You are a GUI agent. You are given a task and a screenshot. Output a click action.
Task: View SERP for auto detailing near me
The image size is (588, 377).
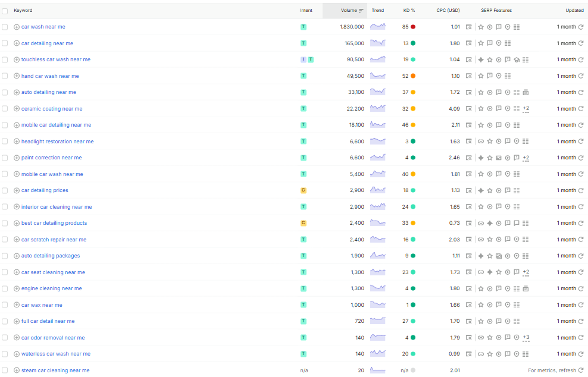click(x=469, y=92)
